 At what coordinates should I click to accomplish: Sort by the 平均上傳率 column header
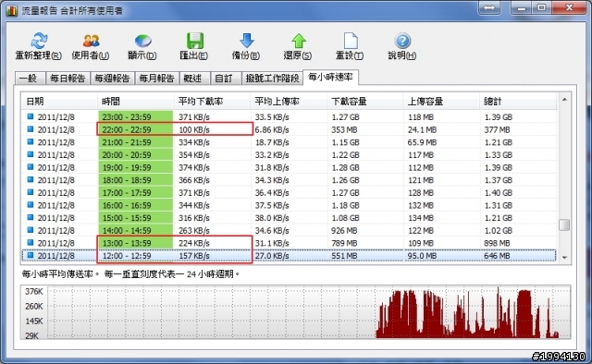pyautogui.click(x=289, y=101)
